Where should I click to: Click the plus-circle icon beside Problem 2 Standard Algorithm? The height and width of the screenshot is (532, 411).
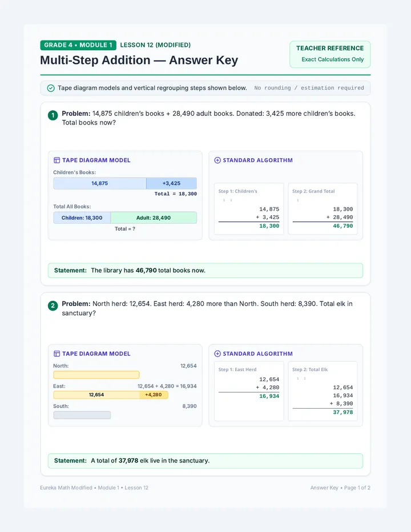(217, 353)
